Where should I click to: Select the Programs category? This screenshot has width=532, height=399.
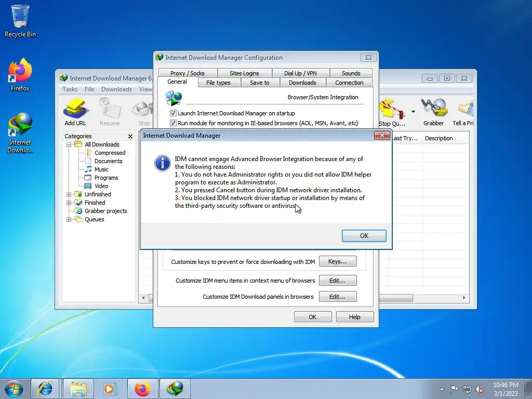point(106,178)
